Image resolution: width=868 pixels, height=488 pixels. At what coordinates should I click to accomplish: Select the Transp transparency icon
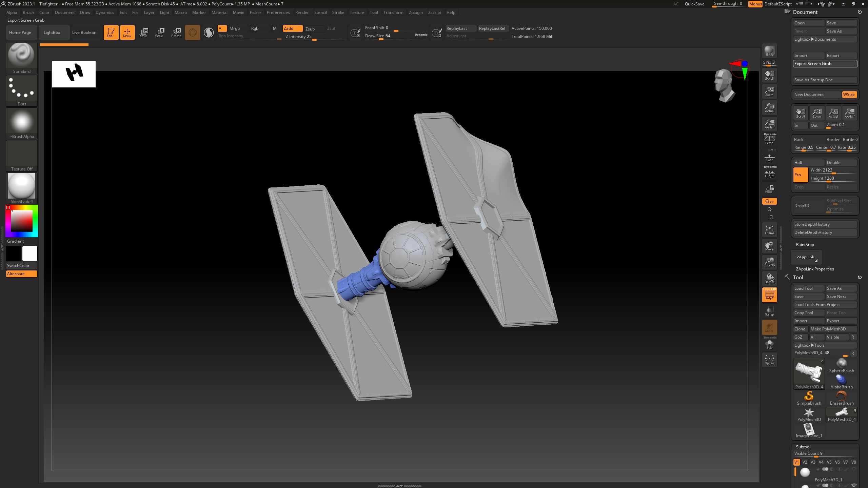point(769,311)
